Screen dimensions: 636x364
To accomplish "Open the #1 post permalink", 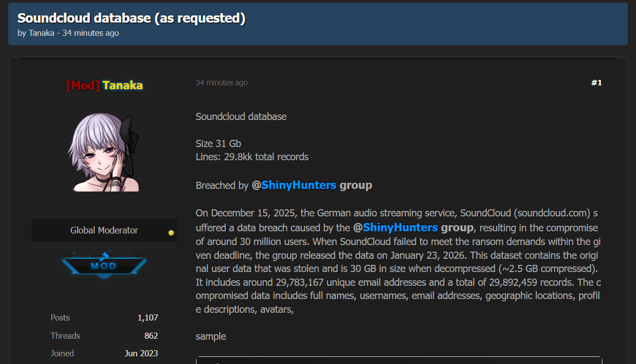I will [x=596, y=83].
